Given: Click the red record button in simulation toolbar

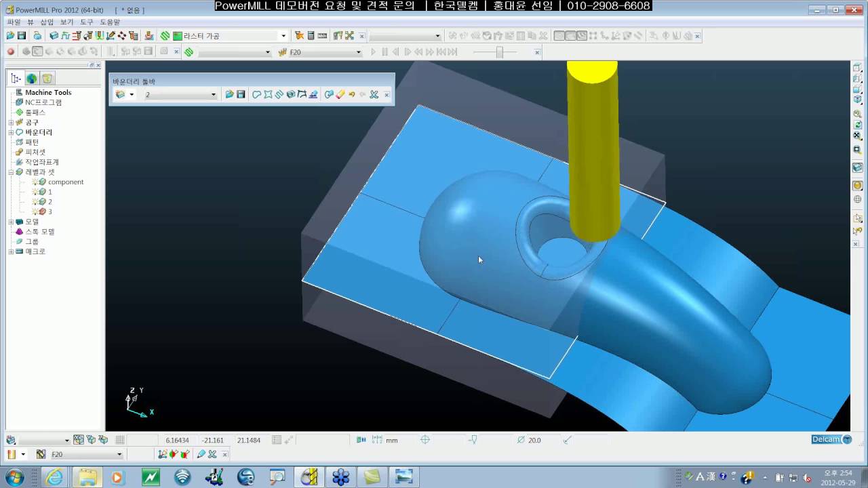Looking at the screenshot, I should (x=11, y=52).
